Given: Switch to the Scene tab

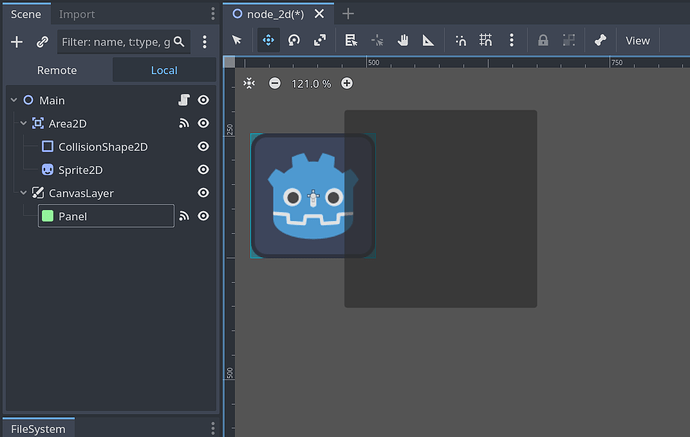Looking at the screenshot, I should (26, 14).
